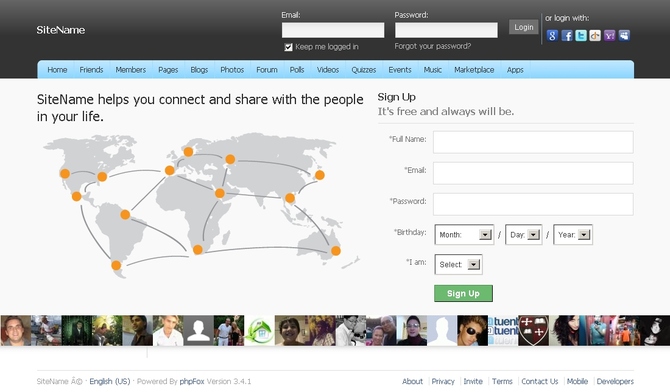Open the birthday Year dropdown
The width and height of the screenshot is (670, 392).
(x=573, y=235)
